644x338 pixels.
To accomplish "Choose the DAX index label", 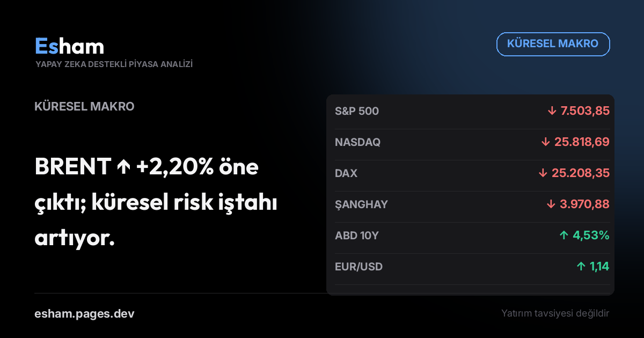I will point(346,173).
